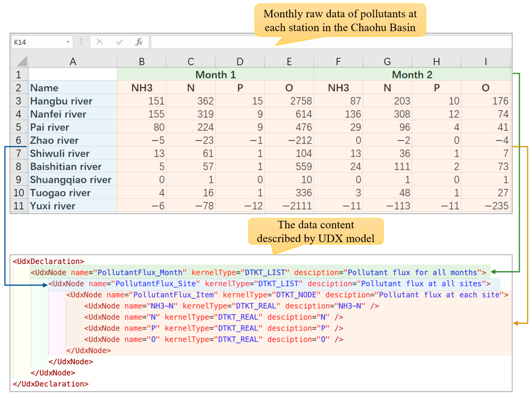532x398 pixels.
Task: Select column A header
Action: [x=73, y=62]
